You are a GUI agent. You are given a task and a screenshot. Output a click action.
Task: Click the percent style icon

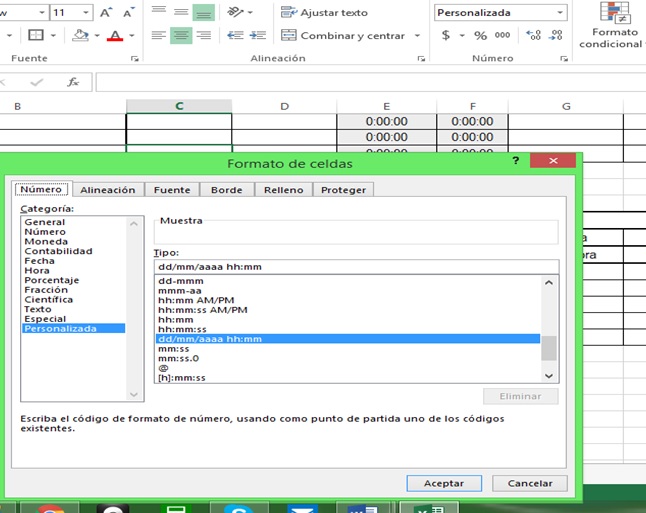coord(480,35)
